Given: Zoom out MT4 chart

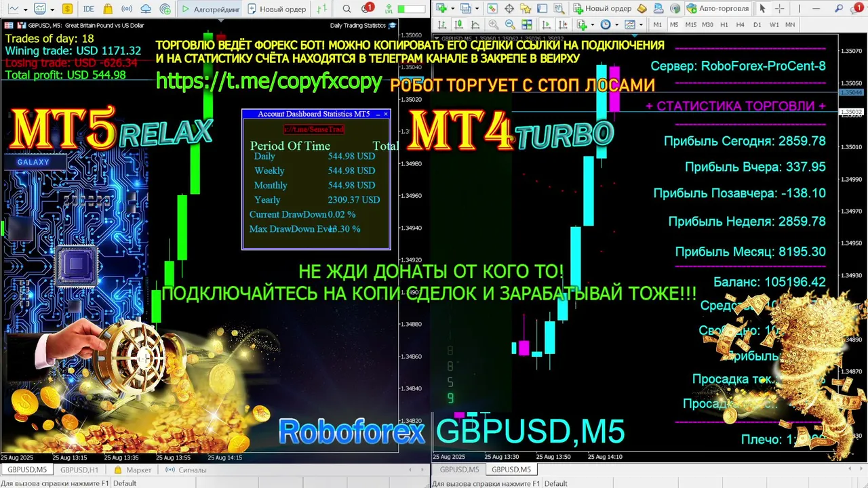Looking at the screenshot, I should click(x=511, y=24).
